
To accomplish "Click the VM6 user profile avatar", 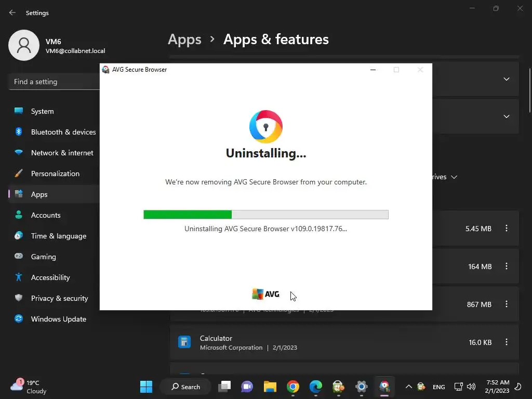I will click(24, 45).
